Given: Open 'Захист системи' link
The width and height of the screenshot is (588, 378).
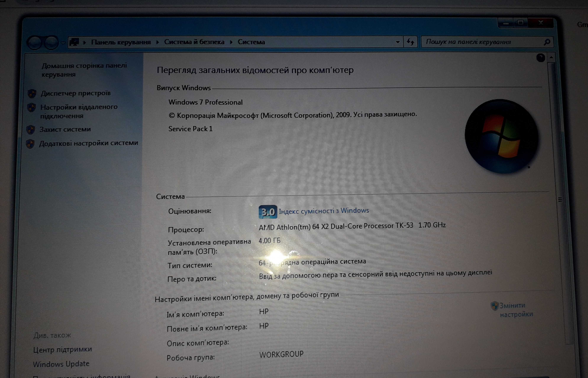Looking at the screenshot, I should point(65,129).
